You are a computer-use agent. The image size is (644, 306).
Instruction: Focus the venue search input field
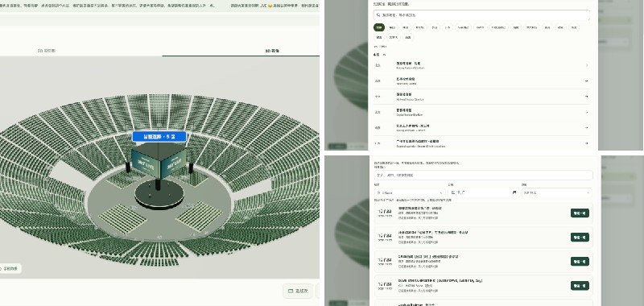tap(481, 15)
